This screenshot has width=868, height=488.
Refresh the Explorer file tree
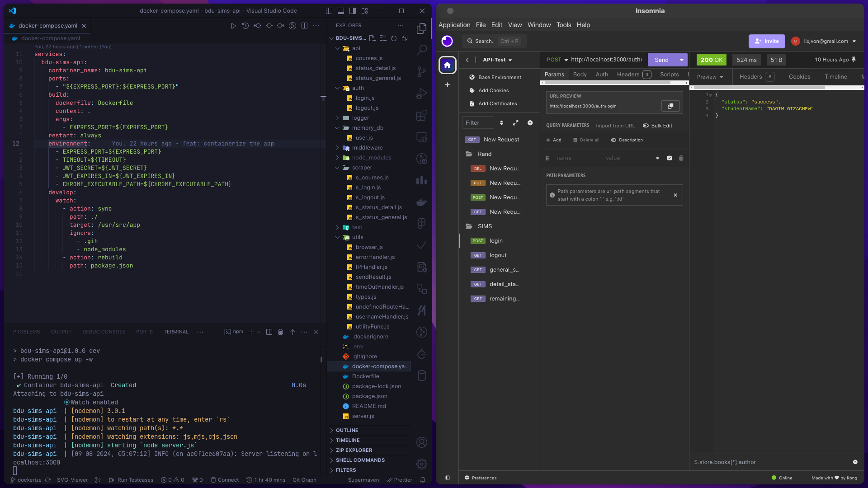coord(394,38)
